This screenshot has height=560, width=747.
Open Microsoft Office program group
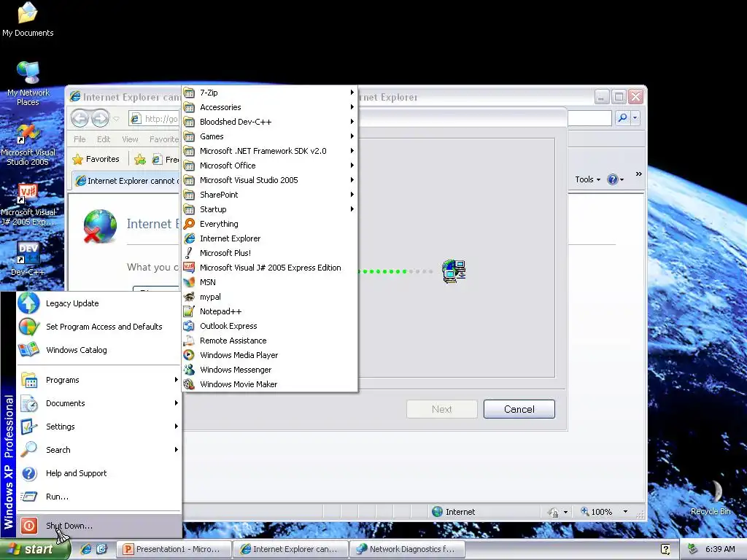(270, 166)
